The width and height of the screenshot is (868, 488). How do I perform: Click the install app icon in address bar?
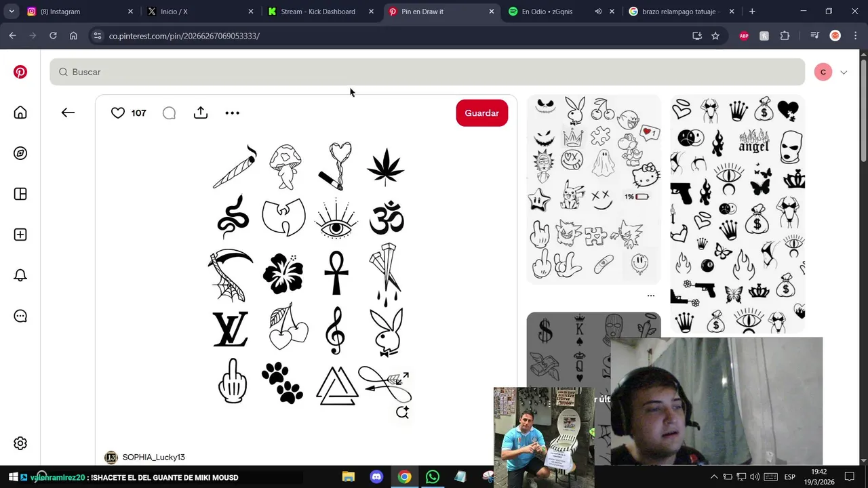click(696, 36)
